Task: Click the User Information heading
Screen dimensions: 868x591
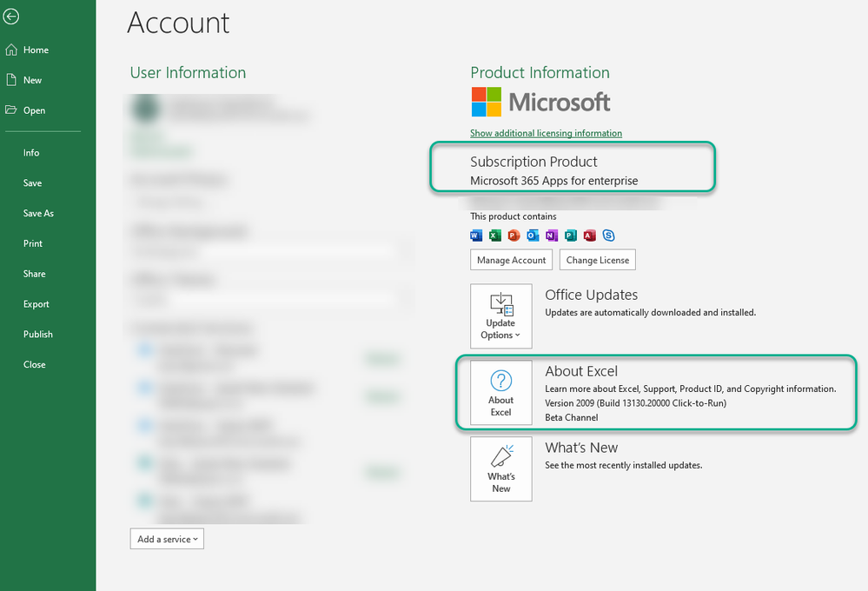Action: (189, 72)
